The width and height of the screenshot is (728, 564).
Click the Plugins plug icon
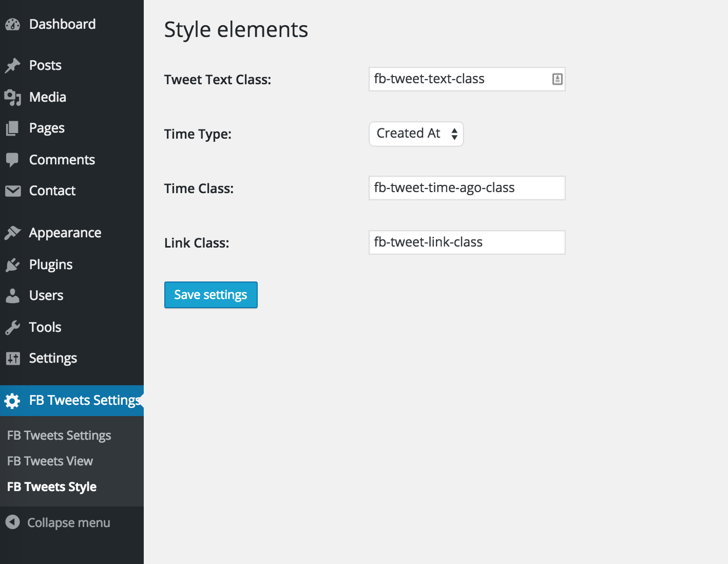(12, 265)
